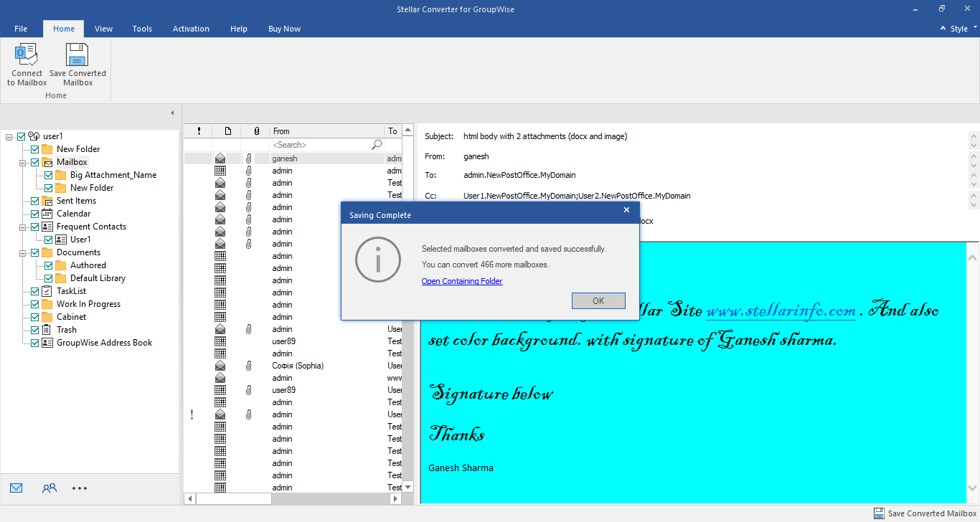Toggle the Authored folder checkbox
This screenshot has height=522, width=980.
tap(48, 265)
